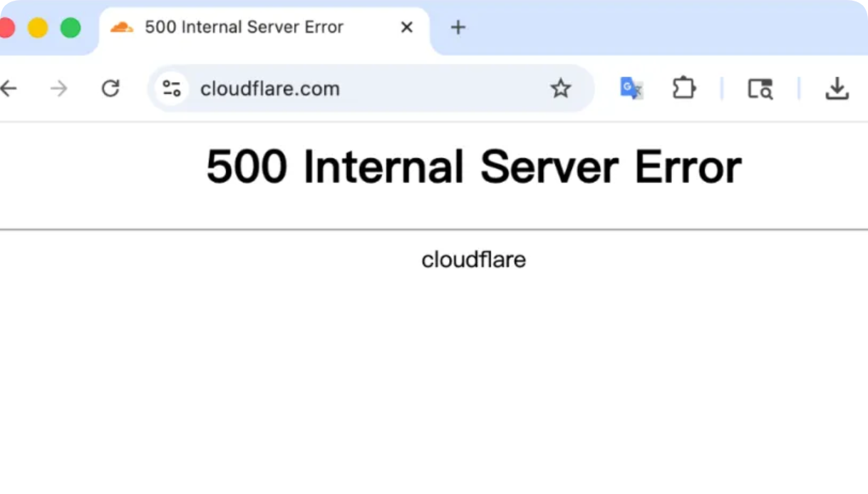Click the cloudflare text on the page
This screenshot has width=868, height=494.
point(474,259)
